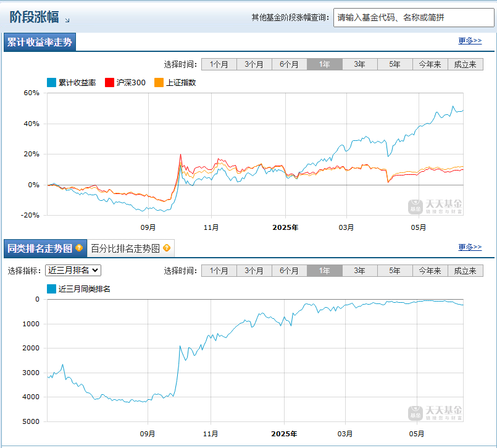
Task: Click the 阶段涨幅 section heading
Action: (34, 17)
